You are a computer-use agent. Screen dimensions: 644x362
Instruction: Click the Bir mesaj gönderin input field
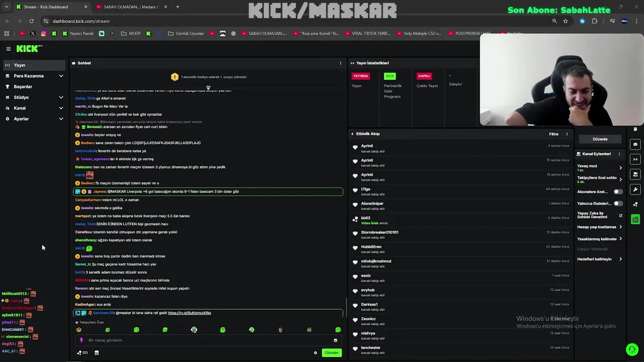[x=208, y=340]
